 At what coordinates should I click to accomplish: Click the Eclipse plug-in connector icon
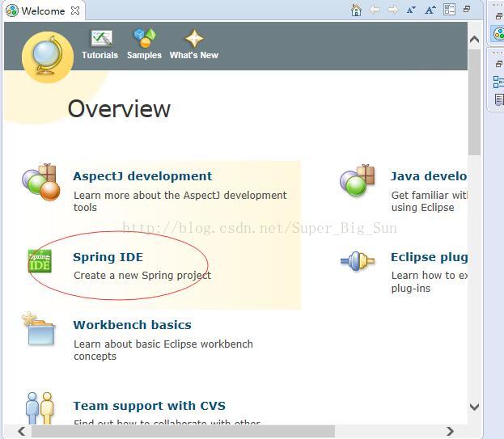click(358, 261)
